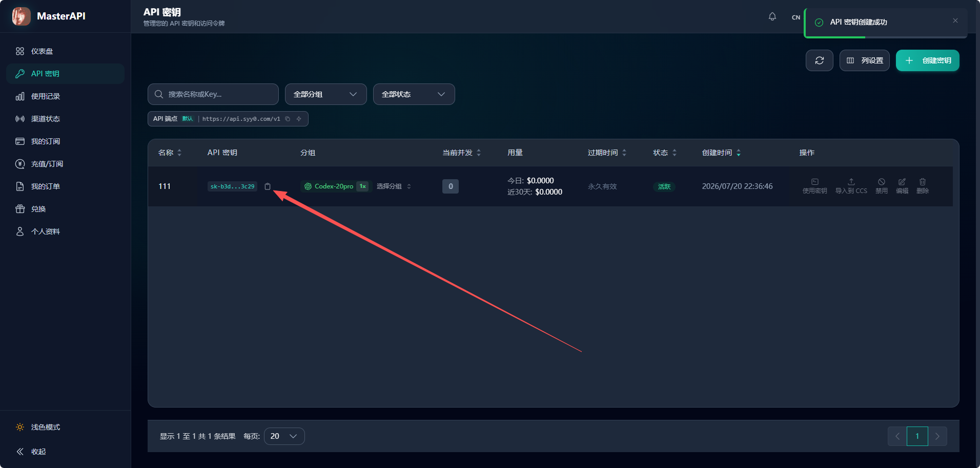Switch to 浅色模式 light theme
The image size is (980, 468).
click(x=65, y=427)
